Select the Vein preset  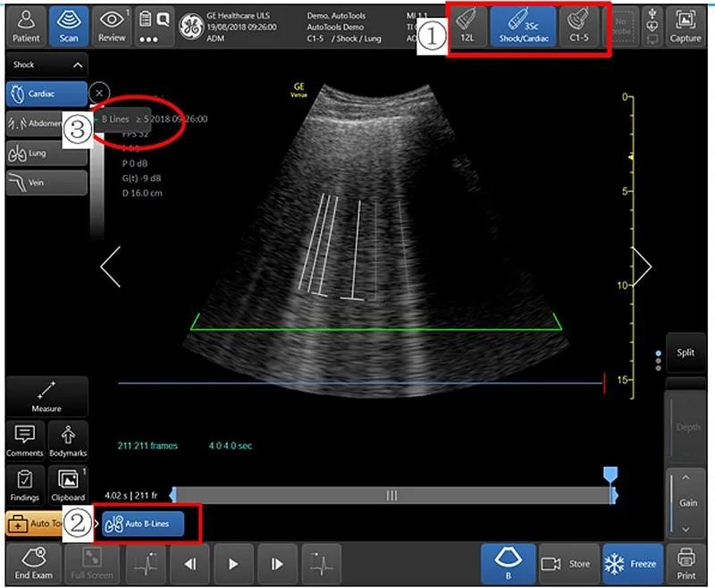[x=46, y=183]
